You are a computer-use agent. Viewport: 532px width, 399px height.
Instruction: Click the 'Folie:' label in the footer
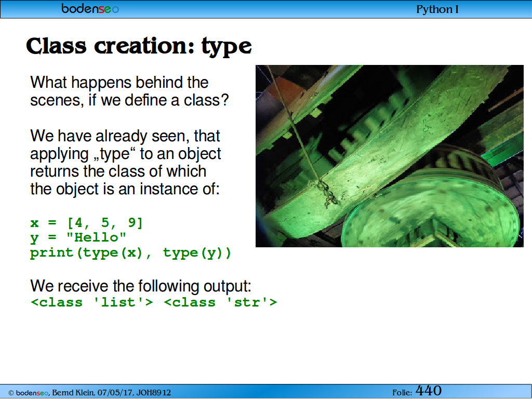402,393
